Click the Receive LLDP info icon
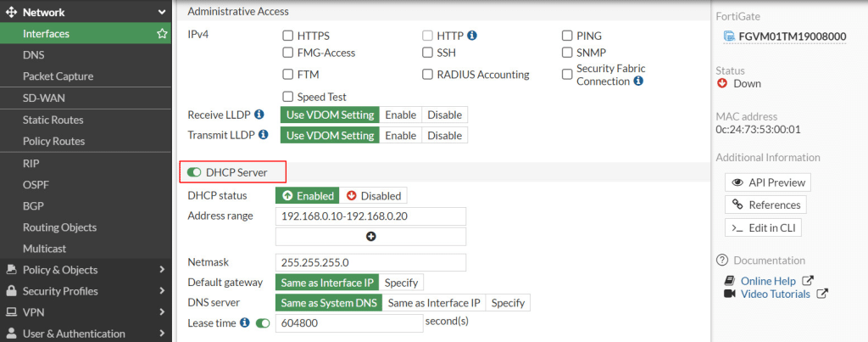This screenshot has width=868, height=342. (x=259, y=115)
